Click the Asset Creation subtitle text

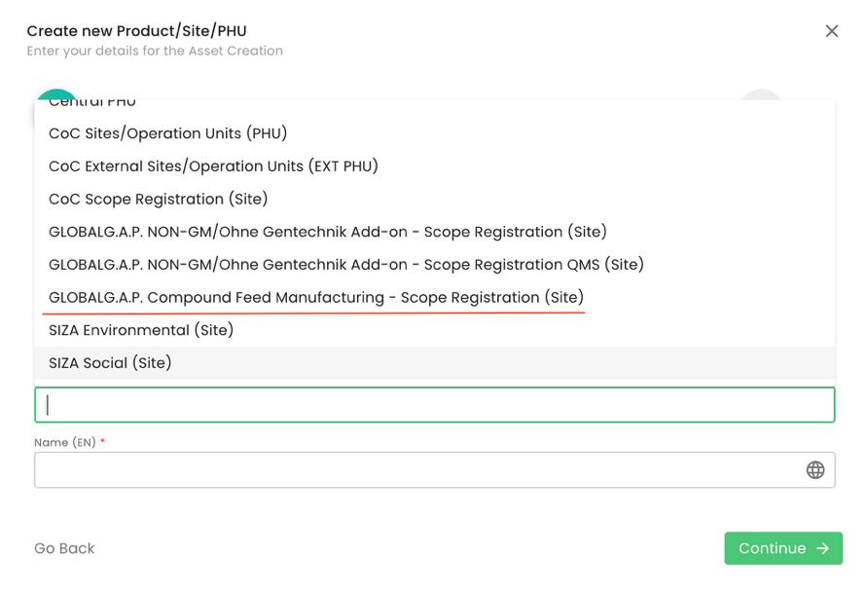click(x=155, y=51)
